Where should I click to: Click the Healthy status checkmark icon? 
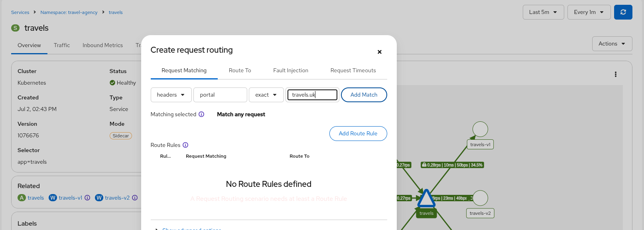click(x=112, y=83)
